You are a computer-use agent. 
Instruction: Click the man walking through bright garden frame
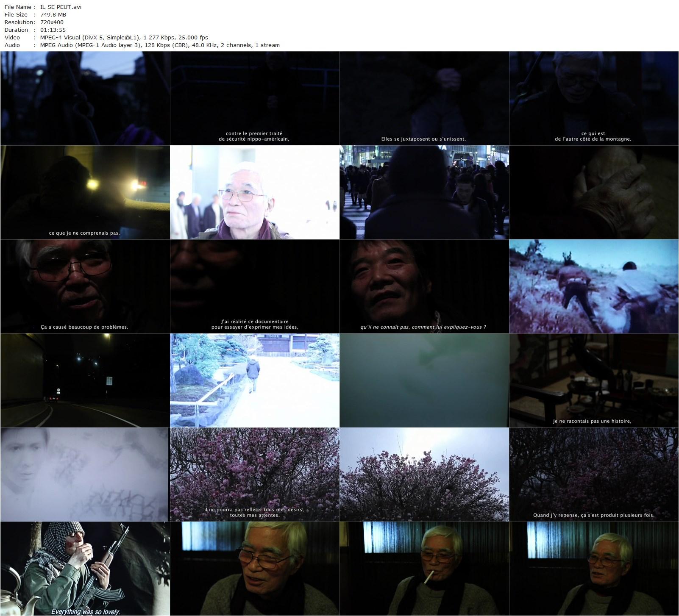tap(255, 380)
